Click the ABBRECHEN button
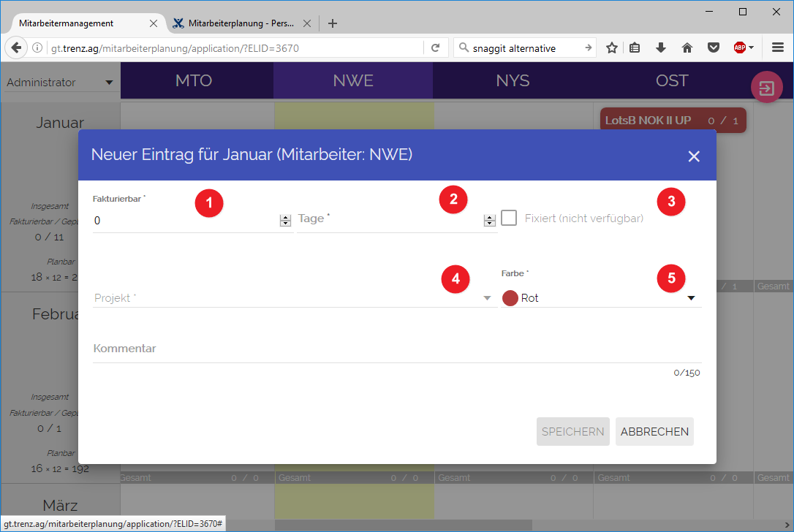The width and height of the screenshot is (794, 532). (x=654, y=432)
